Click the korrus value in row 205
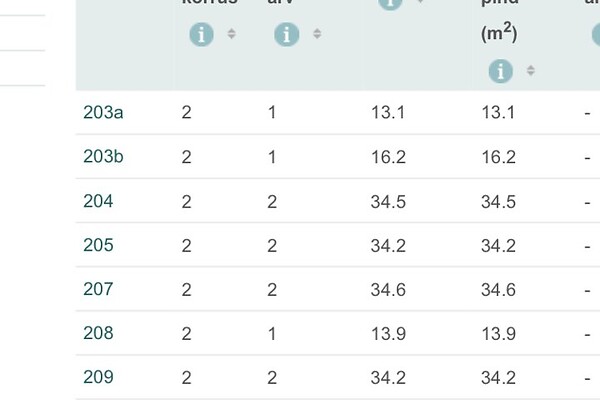Screen dimensions: 600x400 (186, 246)
